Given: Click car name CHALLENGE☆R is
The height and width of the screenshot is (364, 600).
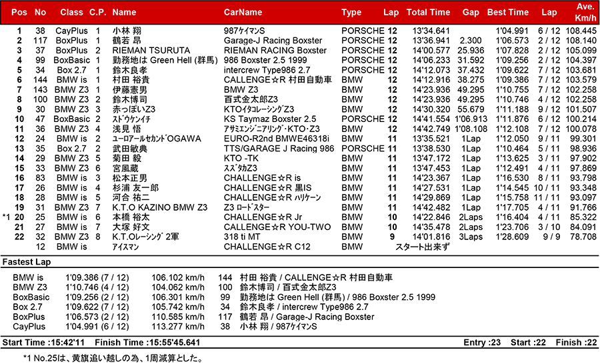Looking at the screenshot, I should (x=262, y=178).
